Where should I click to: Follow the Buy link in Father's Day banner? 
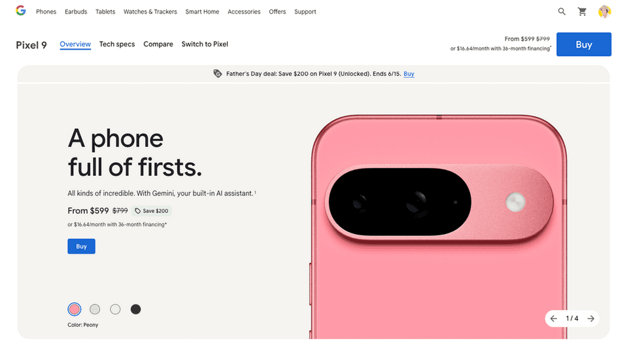tap(409, 74)
